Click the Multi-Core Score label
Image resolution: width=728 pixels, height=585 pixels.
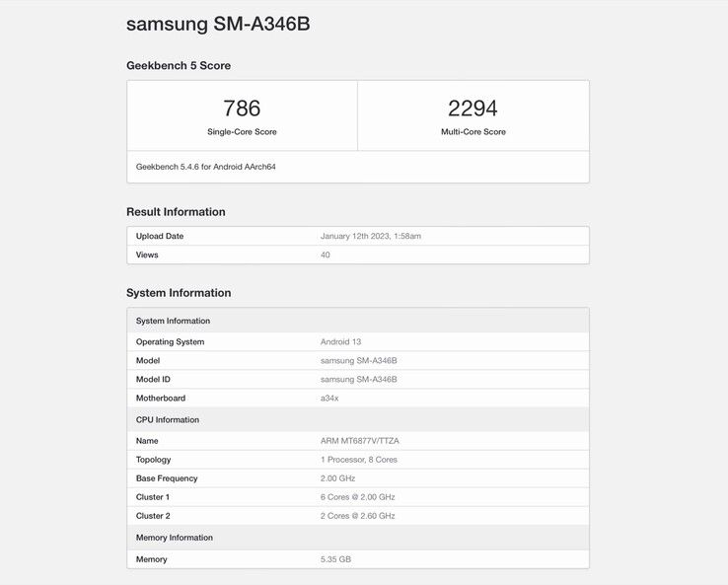coord(473,132)
